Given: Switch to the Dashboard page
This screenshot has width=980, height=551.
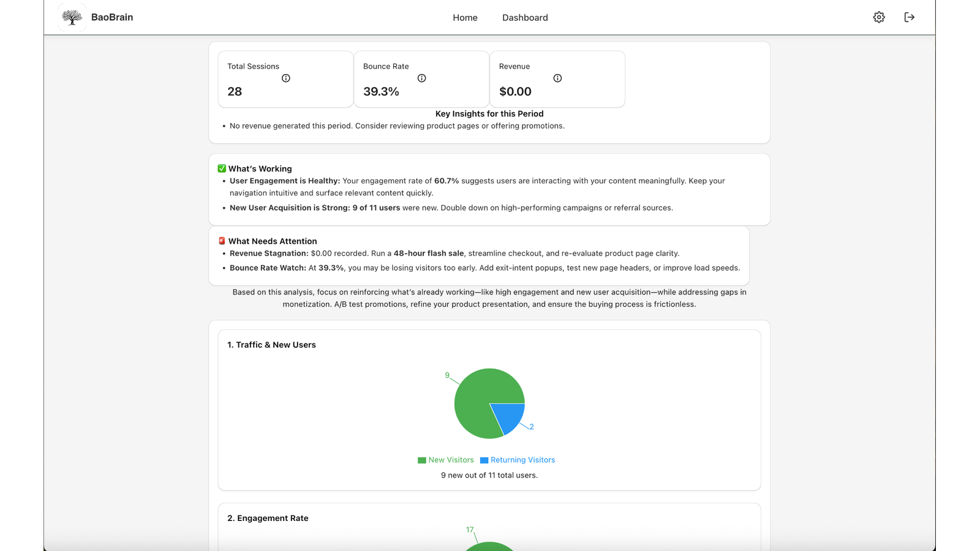Looking at the screenshot, I should 525,17.
